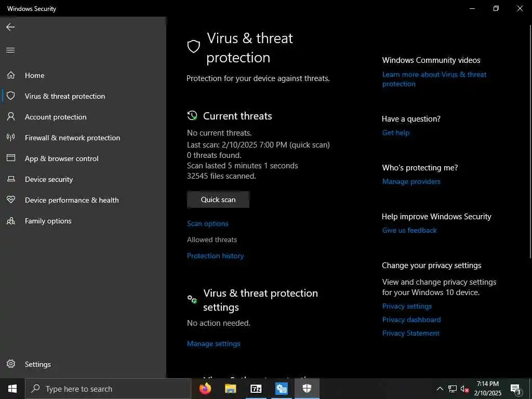The width and height of the screenshot is (532, 399).
Task: Open Device performance & health page
Action: [x=72, y=200]
